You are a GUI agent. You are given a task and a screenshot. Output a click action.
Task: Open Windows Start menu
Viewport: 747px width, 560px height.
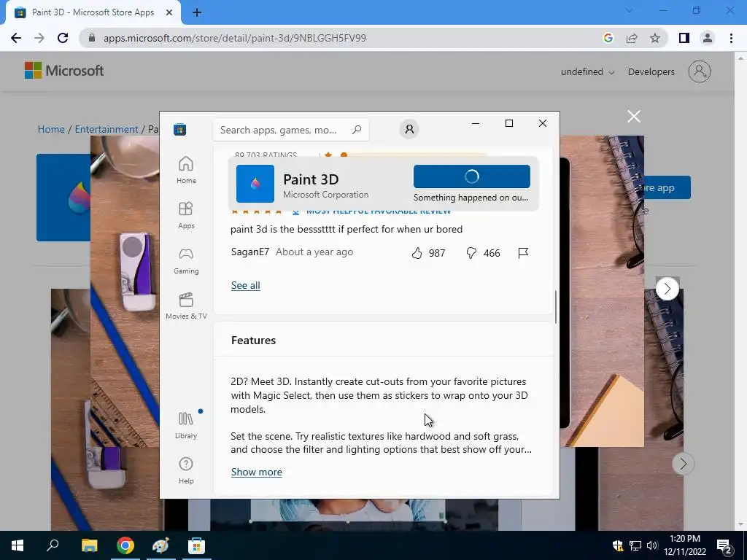pyautogui.click(x=18, y=545)
